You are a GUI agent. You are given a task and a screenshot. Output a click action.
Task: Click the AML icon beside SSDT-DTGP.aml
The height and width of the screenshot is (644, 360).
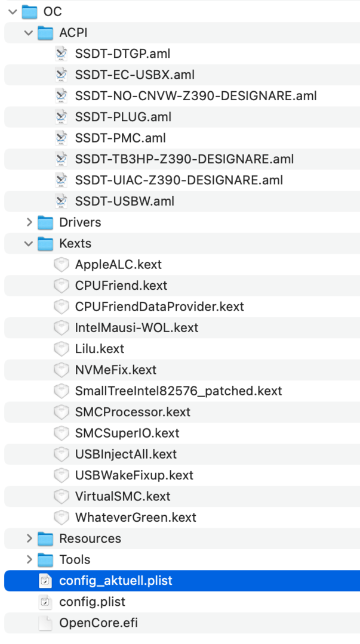point(61,54)
